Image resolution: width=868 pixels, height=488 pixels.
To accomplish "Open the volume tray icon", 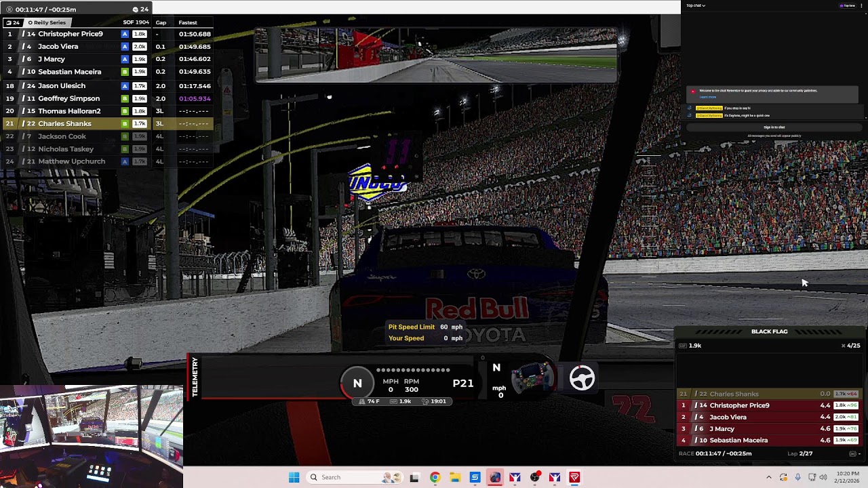I will 823,477.
